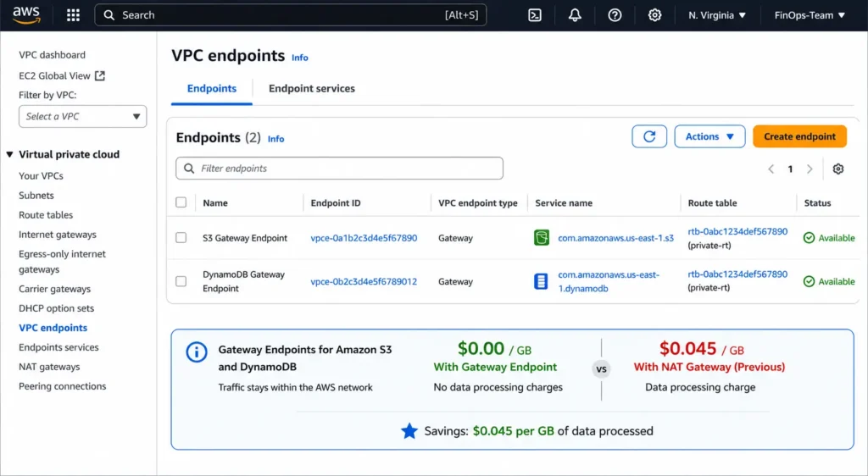Click the DynamoDB service icon
The width and height of the screenshot is (868, 476).
pos(541,281)
